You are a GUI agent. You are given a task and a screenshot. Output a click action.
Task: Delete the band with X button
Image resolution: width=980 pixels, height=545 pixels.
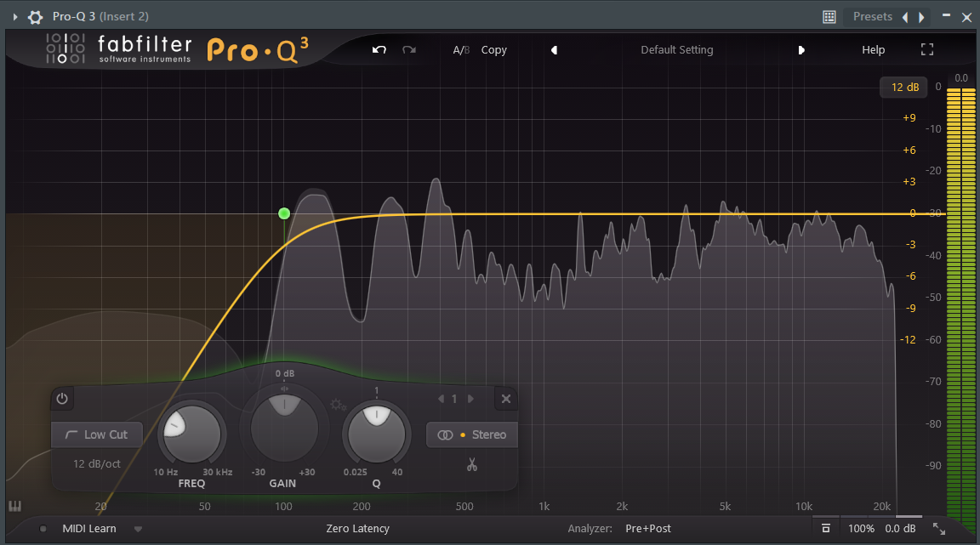pyautogui.click(x=506, y=399)
